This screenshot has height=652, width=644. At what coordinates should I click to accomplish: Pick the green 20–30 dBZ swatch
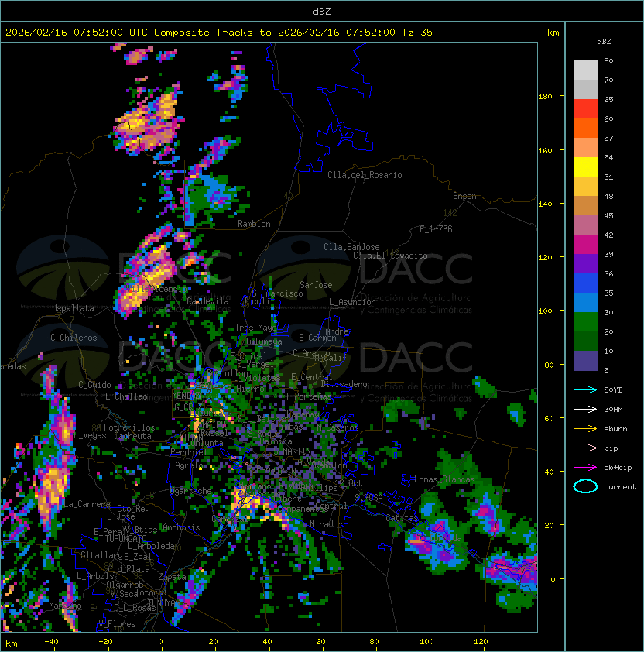pyautogui.click(x=585, y=321)
